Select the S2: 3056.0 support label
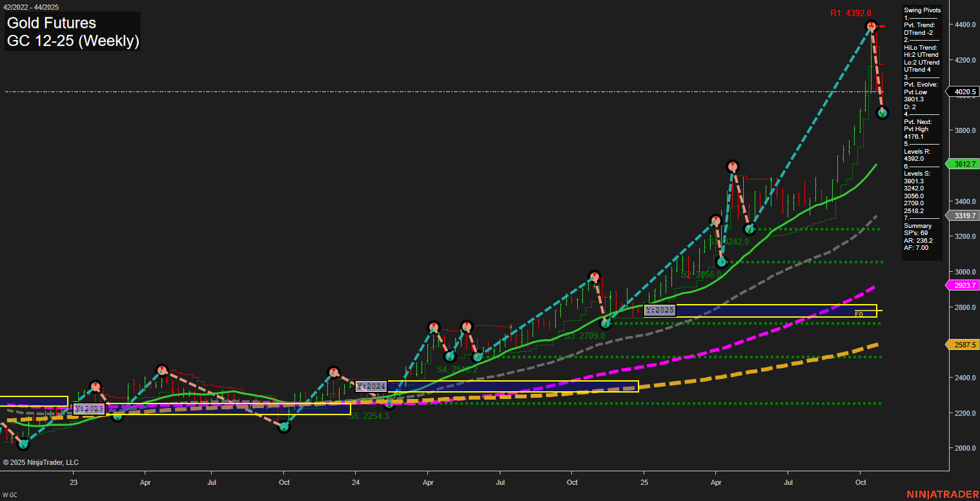 click(701, 274)
